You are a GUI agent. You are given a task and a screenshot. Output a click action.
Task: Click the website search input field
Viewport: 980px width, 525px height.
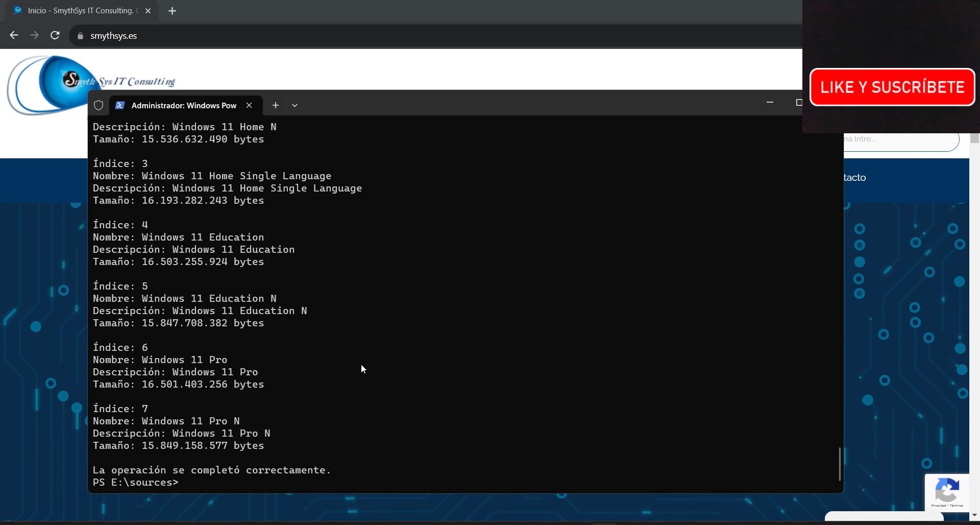tap(901, 139)
